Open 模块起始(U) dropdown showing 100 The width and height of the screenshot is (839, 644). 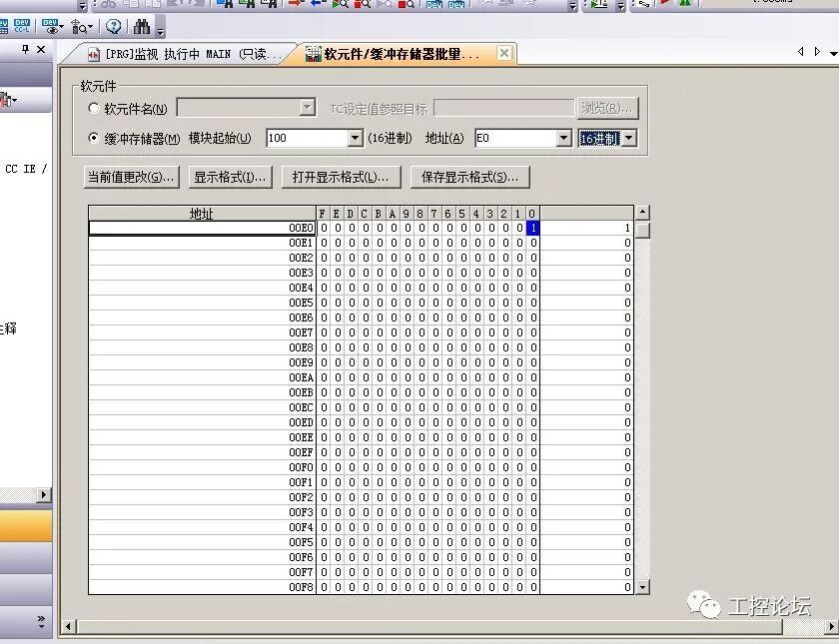(355, 138)
